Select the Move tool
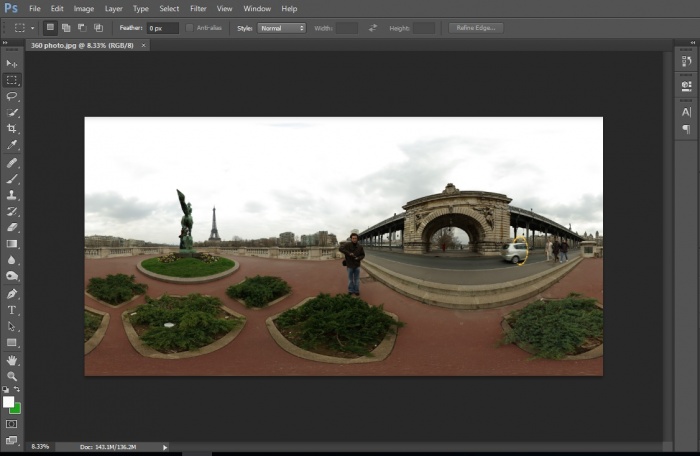This screenshot has height=456, width=700. coord(12,63)
